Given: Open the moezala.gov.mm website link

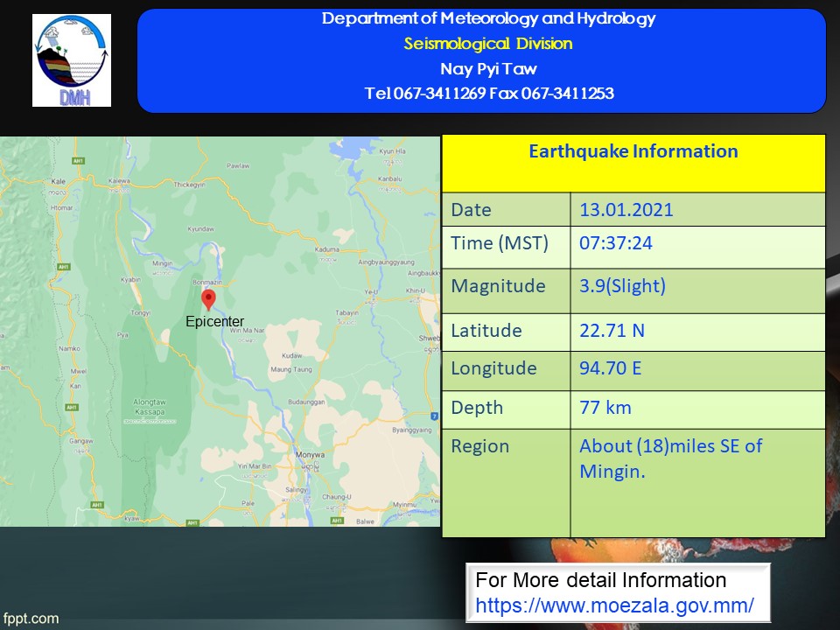Looking at the screenshot, I should click(614, 605).
